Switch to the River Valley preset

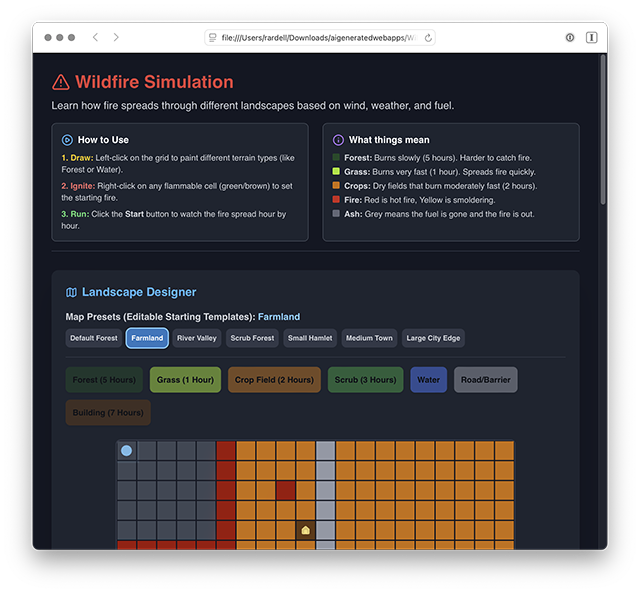[x=197, y=338]
